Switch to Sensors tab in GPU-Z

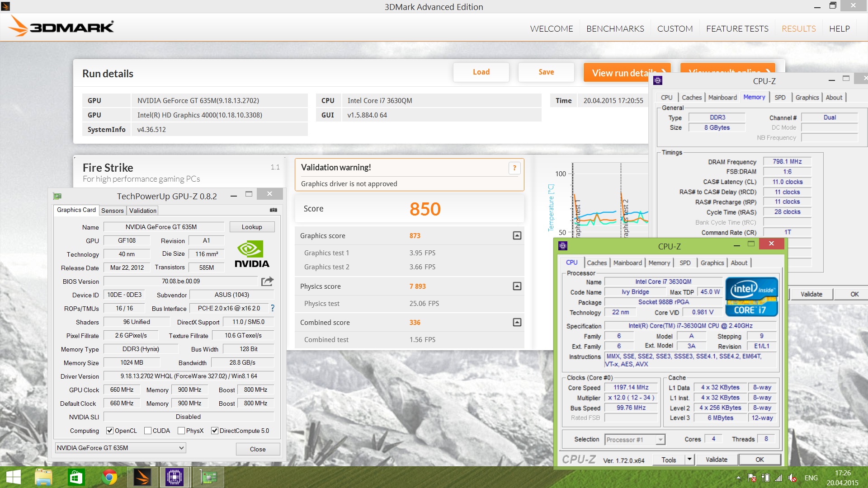coord(113,211)
